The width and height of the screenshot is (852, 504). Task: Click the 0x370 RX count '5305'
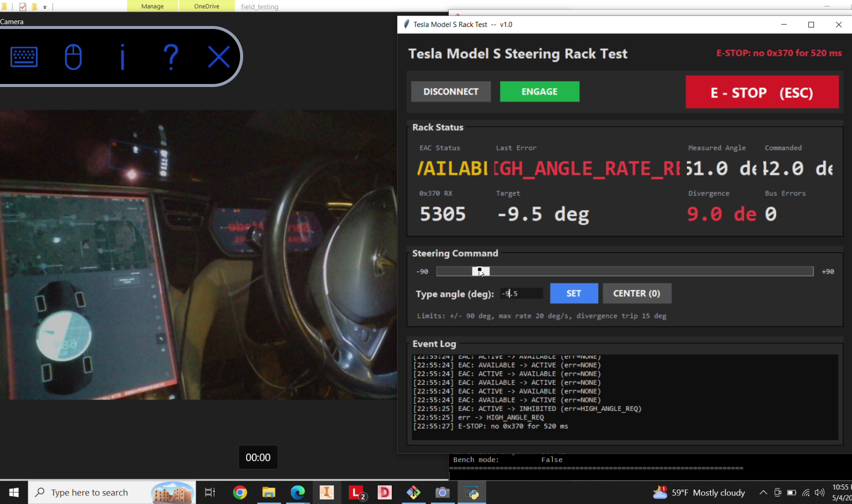(443, 214)
